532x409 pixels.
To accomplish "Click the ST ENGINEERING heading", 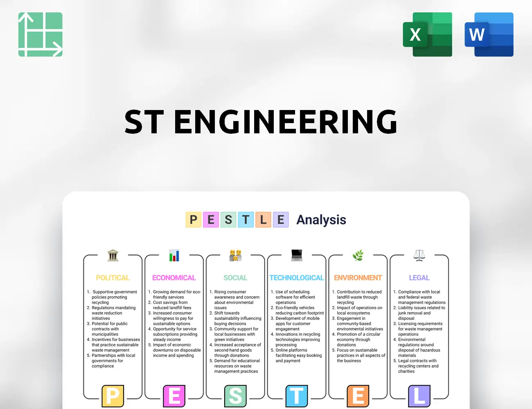I will [261, 121].
